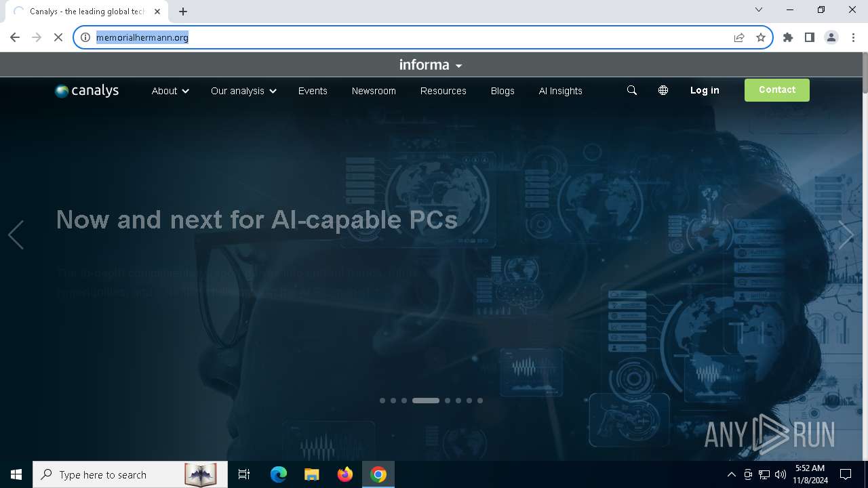868x488 pixels.
Task: Open AI Insights
Action: 561,91
